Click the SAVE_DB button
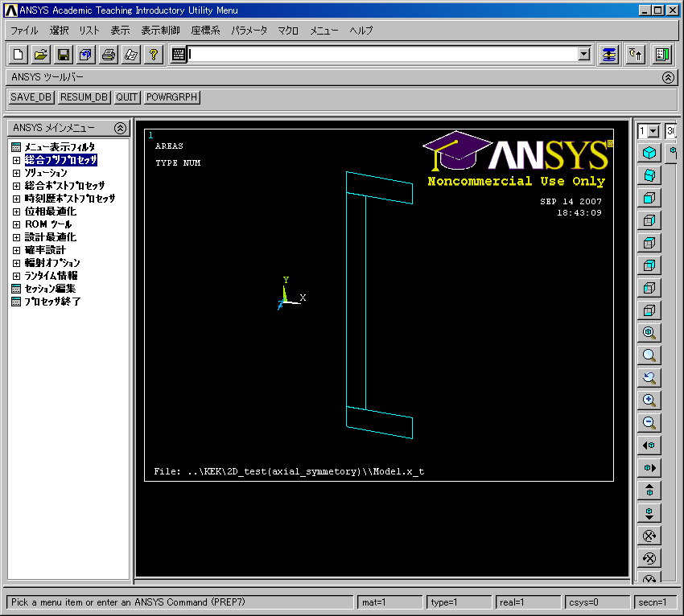 31,97
